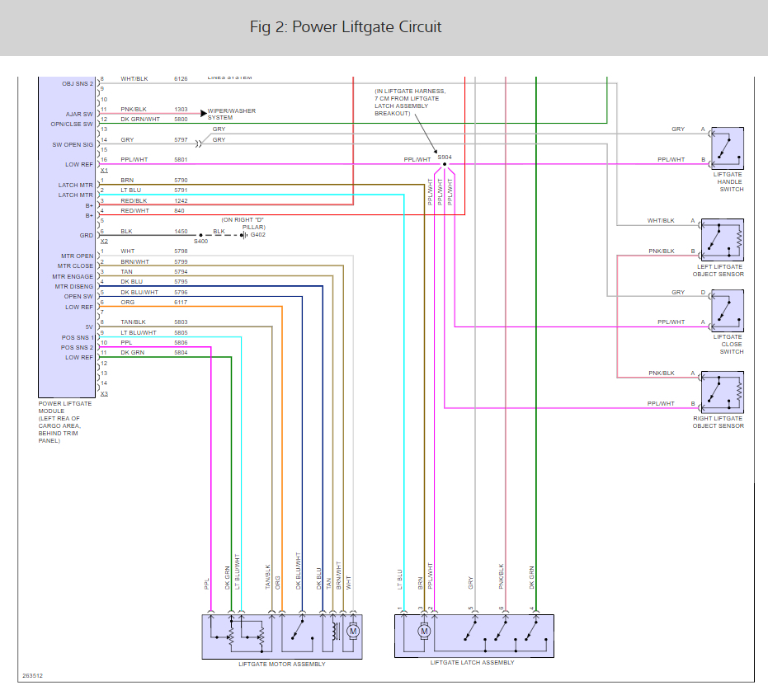Click the Fig 2: Power Liftgate Circuit title

pyautogui.click(x=346, y=27)
